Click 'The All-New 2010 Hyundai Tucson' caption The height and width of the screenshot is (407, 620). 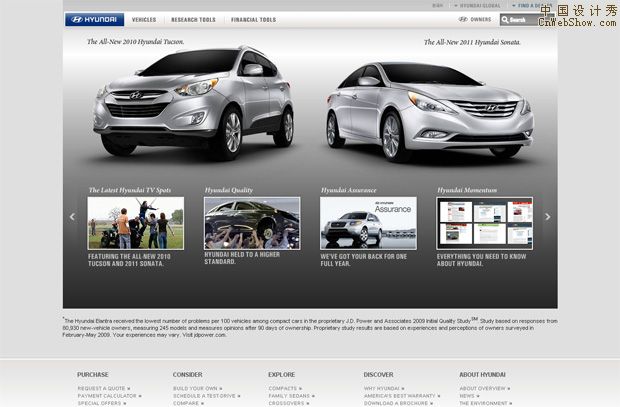tap(136, 42)
